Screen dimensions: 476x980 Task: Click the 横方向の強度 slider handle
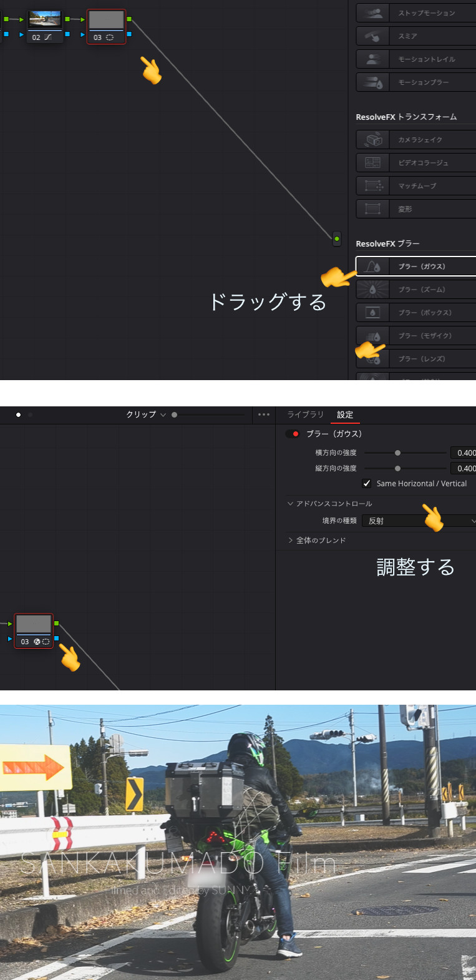click(397, 453)
